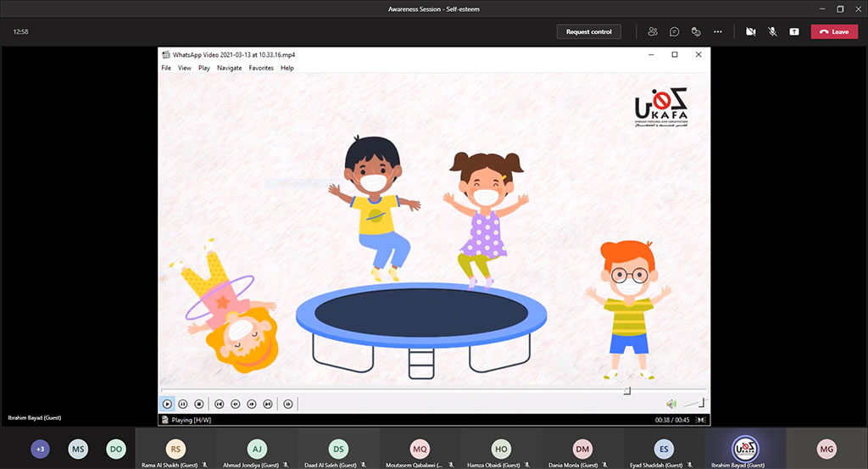This screenshot has width=868, height=469.
Task: Open the Navigate menu in media player
Action: [229, 68]
